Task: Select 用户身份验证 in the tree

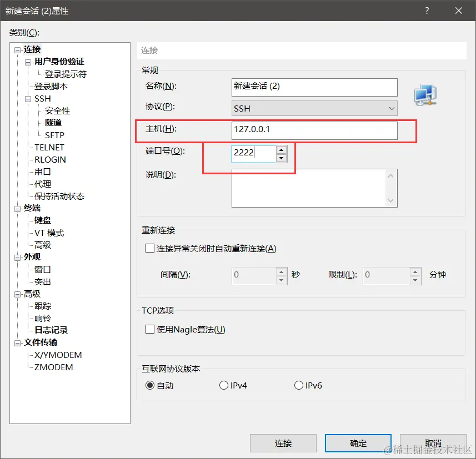Action: pos(59,62)
